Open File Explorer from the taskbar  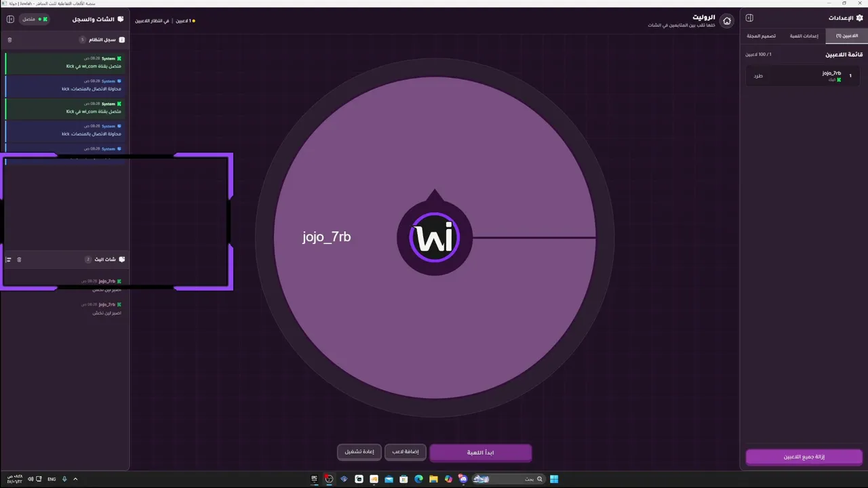(x=433, y=479)
